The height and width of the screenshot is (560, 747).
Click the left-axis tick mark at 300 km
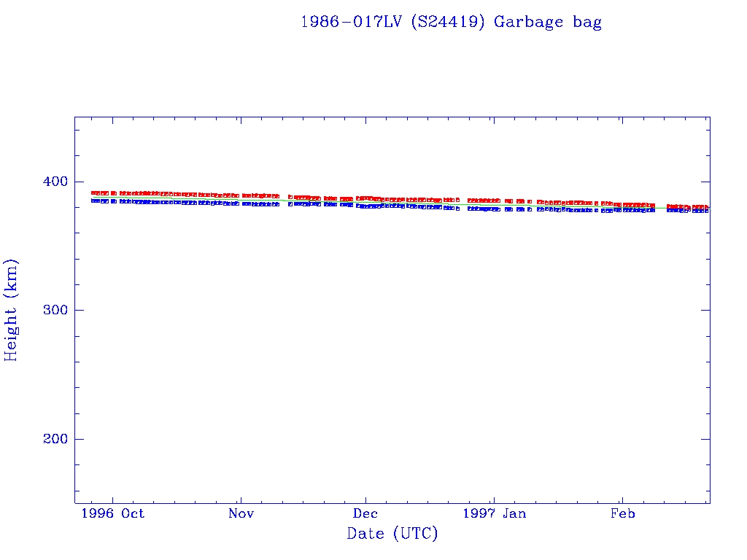click(79, 310)
